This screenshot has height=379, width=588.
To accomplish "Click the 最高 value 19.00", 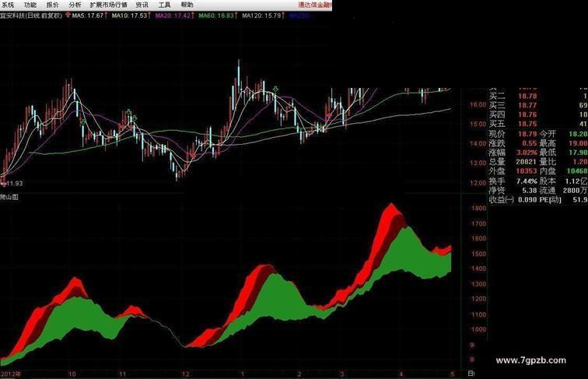I will [578, 143].
